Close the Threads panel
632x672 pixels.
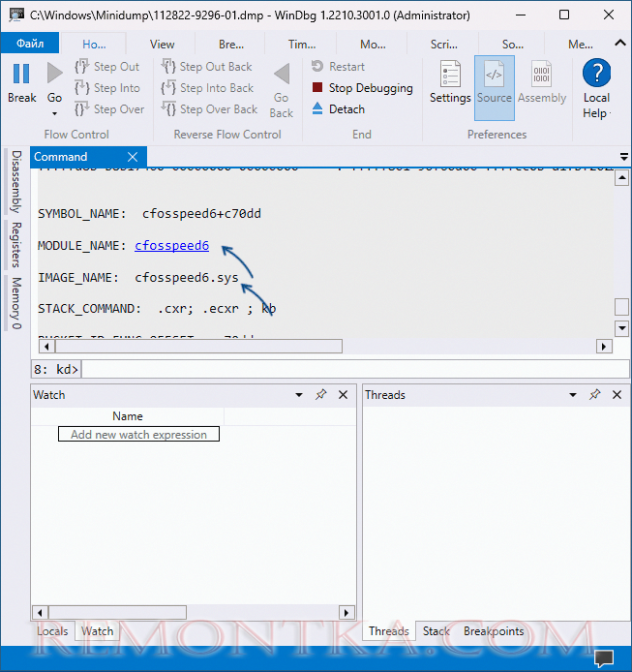(x=617, y=395)
